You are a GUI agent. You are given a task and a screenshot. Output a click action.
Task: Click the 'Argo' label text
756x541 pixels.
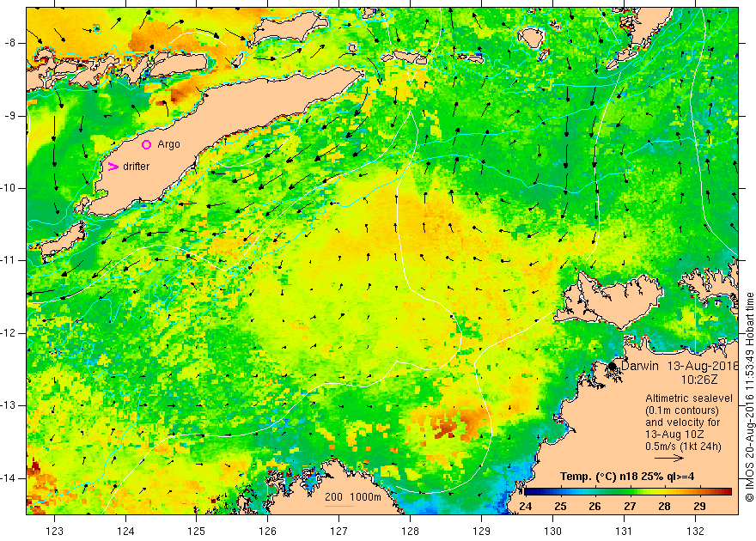pyautogui.click(x=168, y=144)
